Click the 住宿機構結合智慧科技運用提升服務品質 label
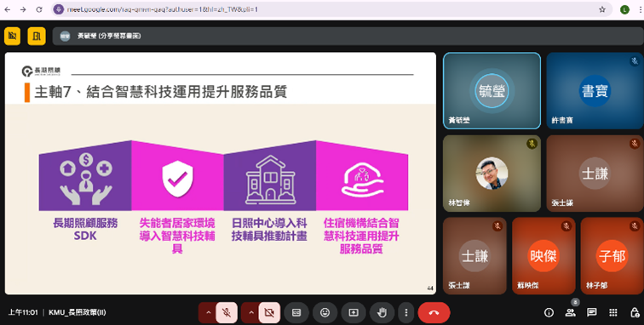 [x=361, y=236]
